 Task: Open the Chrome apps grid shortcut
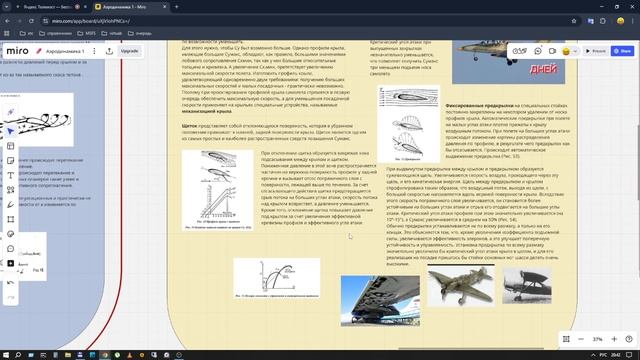coord(7,33)
